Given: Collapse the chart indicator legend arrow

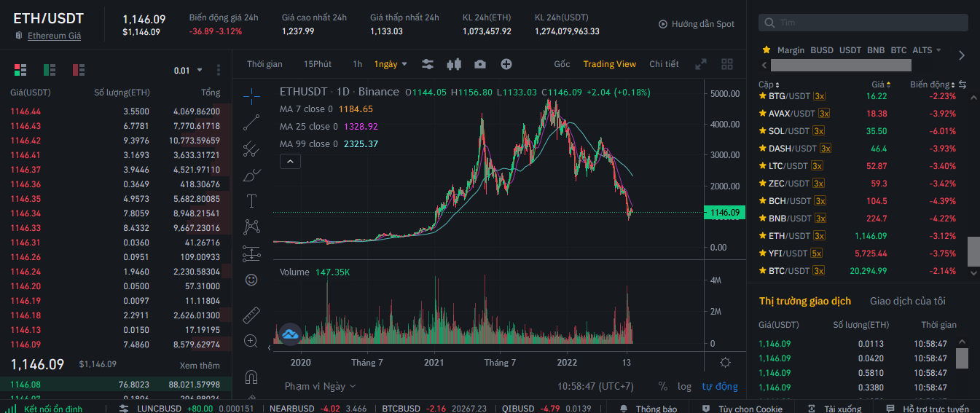Looking at the screenshot, I should (290, 161).
